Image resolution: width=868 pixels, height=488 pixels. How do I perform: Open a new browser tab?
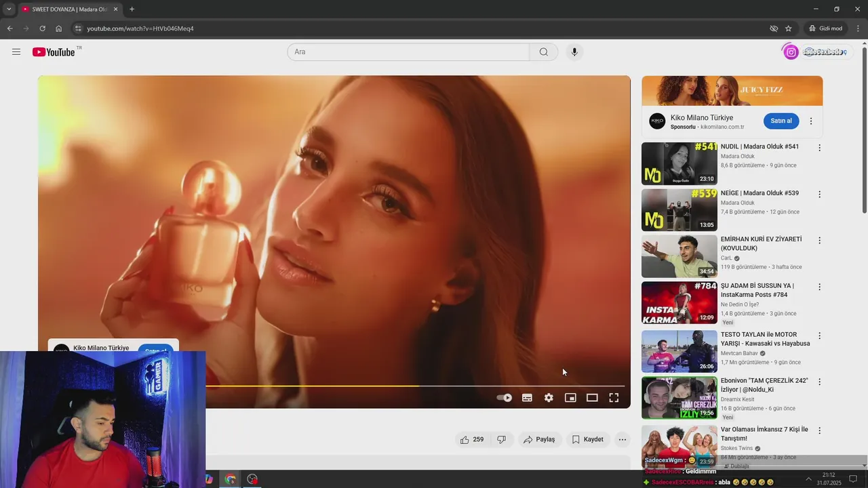[132, 9]
